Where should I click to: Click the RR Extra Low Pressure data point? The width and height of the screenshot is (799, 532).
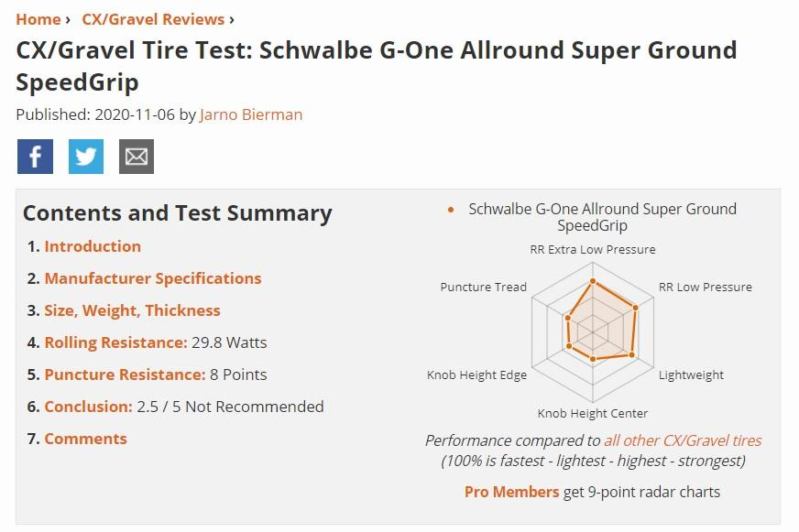pyautogui.click(x=593, y=281)
